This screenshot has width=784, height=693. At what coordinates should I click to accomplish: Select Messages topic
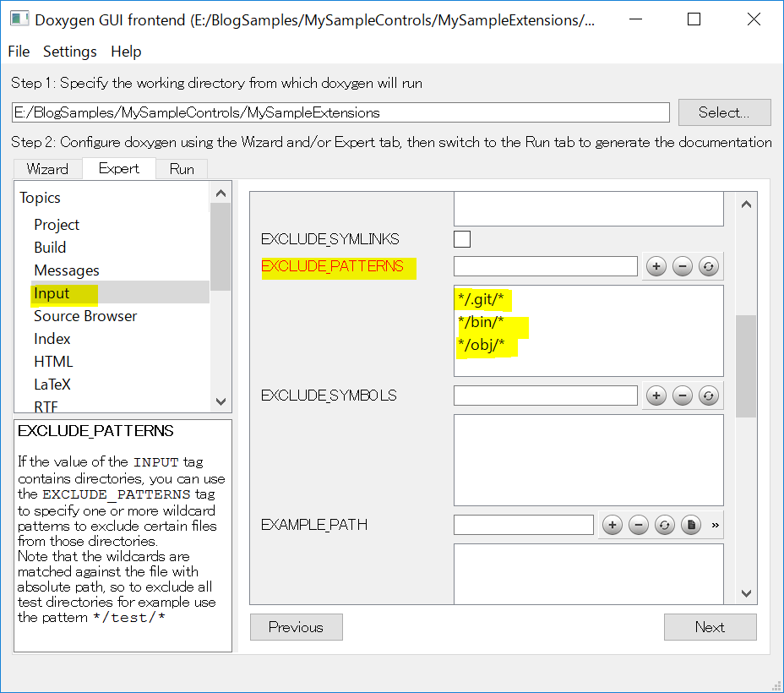(x=67, y=270)
